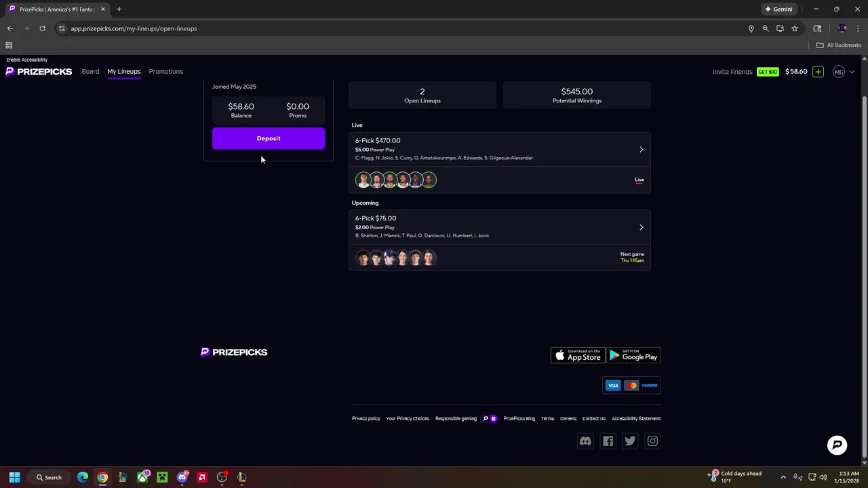Image resolution: width=868 pixels, height=488 pixels.
Task: Open the Careers footer link
Action: (x=568, y=419)
